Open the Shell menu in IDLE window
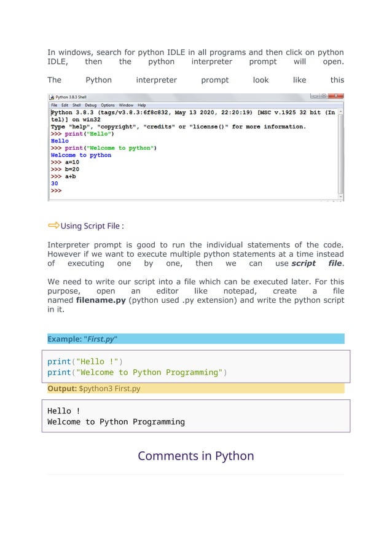Image resolution: width=392 pixels, height=554 pixels. [77, 105]
